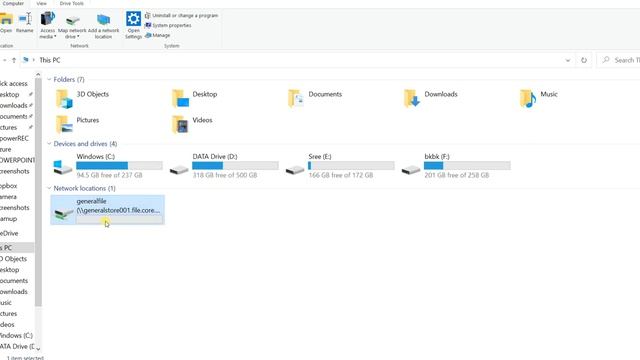The height and width of the screenshot is (360, 640).
Task: Click This PC in address bar
Action: [x=50, y=60]
